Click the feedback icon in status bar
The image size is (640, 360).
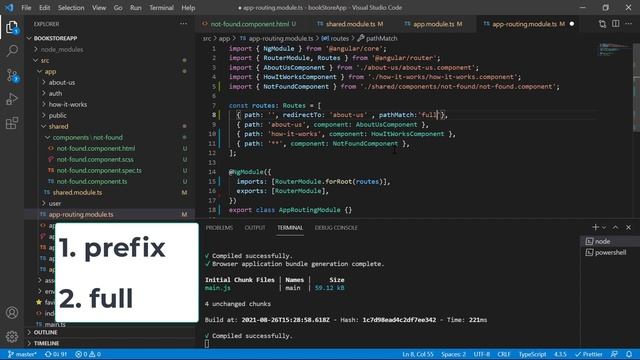[x=614, y=354]
